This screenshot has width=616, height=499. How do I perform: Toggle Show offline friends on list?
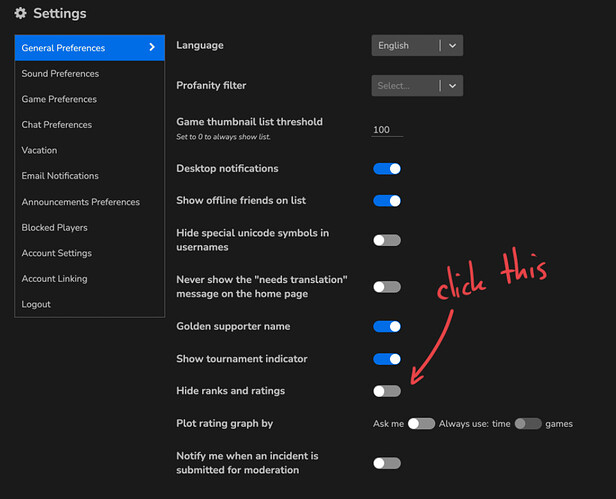387,201
